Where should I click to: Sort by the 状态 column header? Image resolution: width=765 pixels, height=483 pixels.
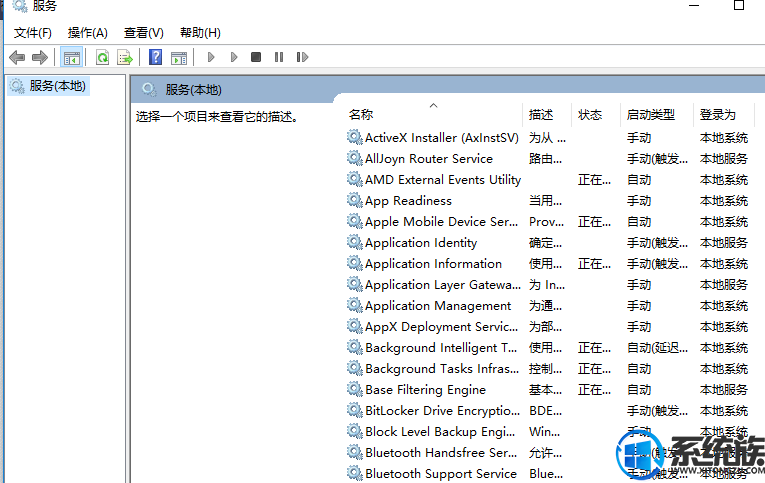click(590, 115)
